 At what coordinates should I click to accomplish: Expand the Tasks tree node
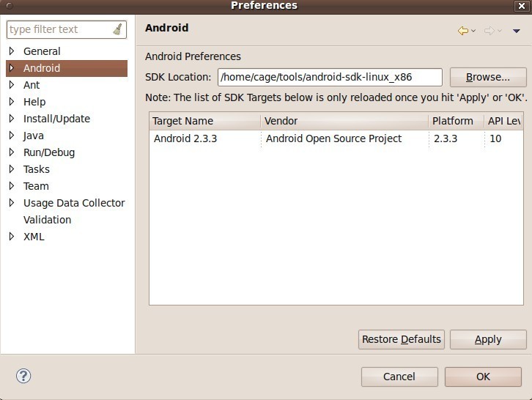click(12, 169)
